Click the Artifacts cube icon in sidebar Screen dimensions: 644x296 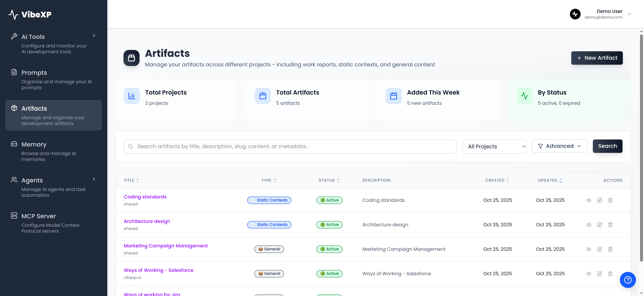[14, 108]
